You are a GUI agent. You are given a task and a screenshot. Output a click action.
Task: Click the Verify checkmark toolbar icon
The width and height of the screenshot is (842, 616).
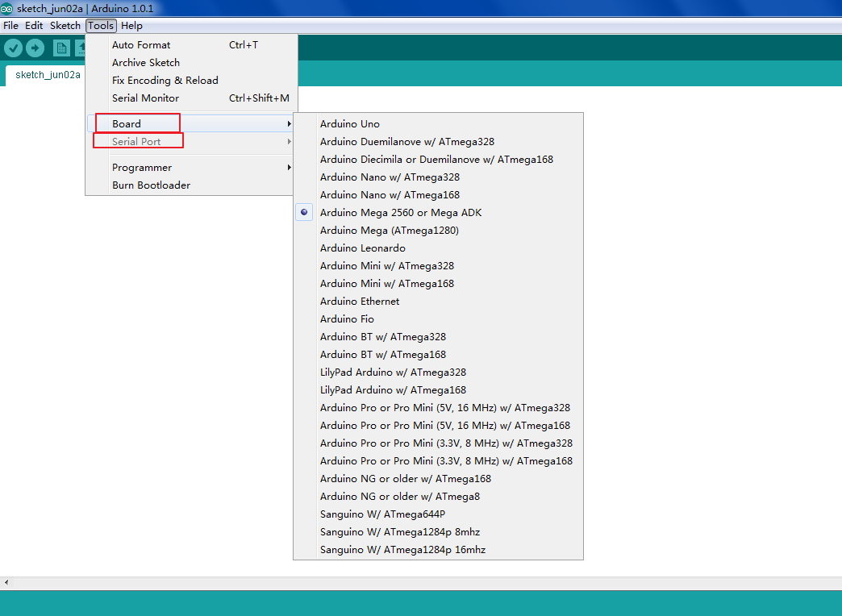13,48
